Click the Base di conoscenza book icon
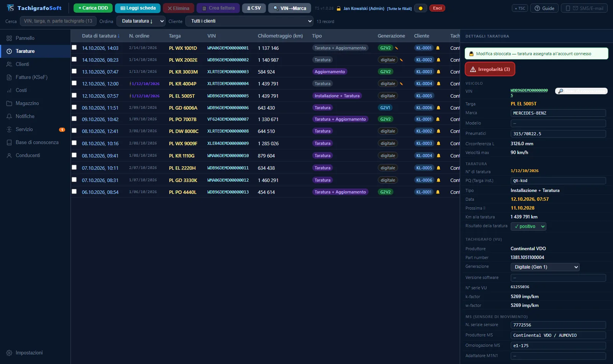The image size is (613, 364). tap(9, 143)
